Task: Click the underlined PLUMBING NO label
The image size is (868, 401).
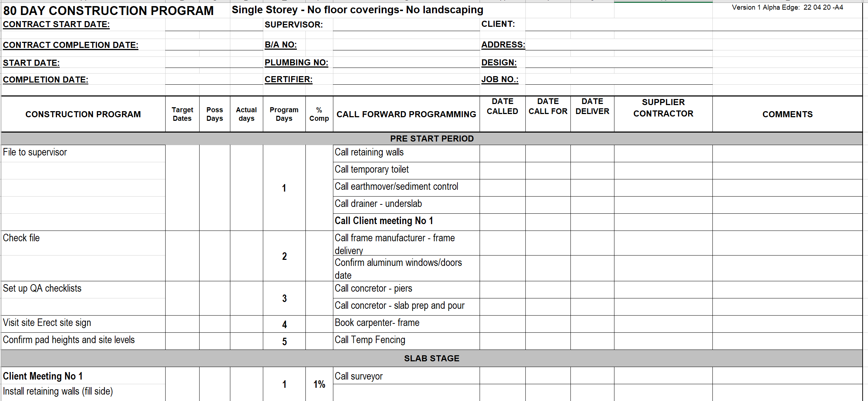Action: pos(296,63)
